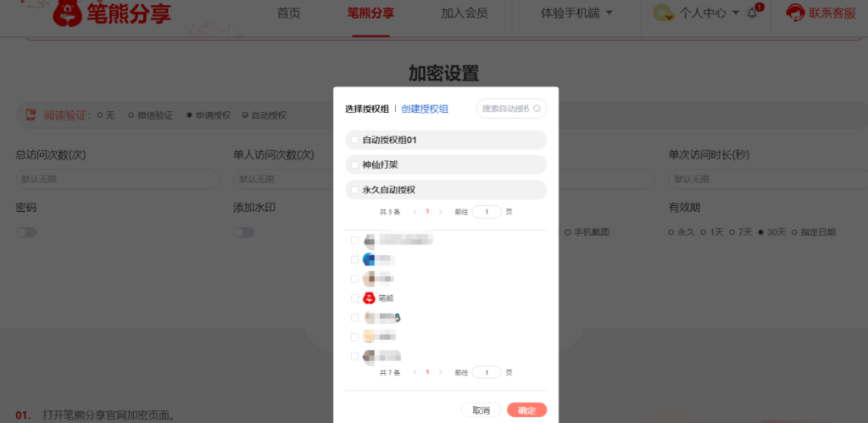Click the red 笔熊 avatar icon

click(369, 298)
